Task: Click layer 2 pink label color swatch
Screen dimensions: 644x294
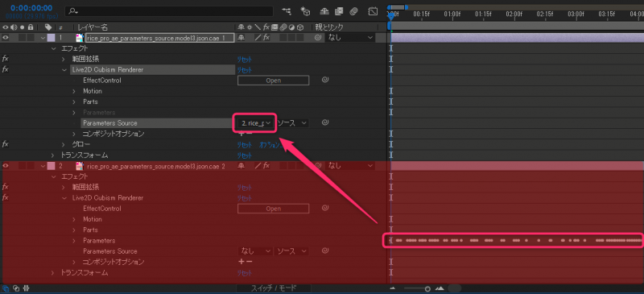Action: pos(51,166)
